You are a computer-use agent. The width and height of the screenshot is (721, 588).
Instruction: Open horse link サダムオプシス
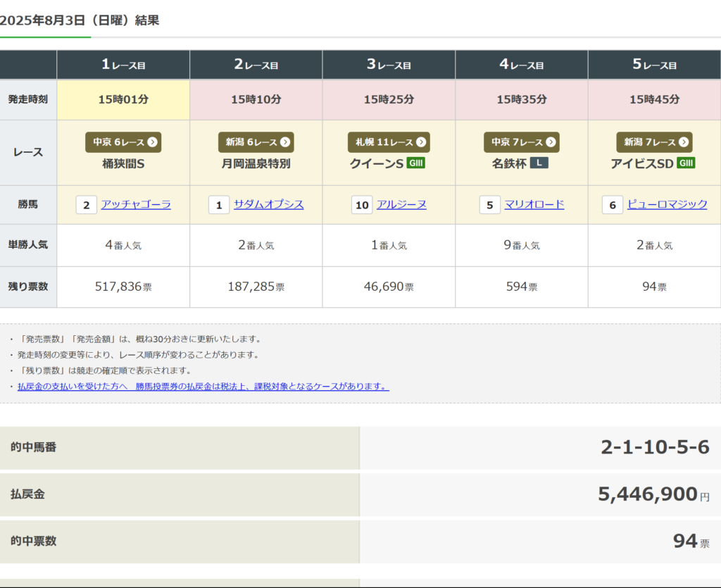[268, 204]
